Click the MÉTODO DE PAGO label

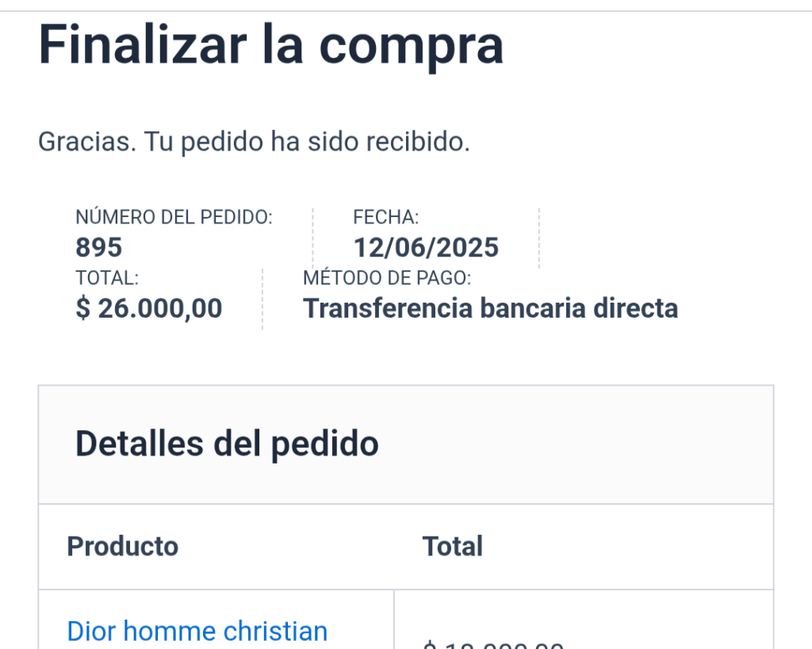[x=387, y=278]
